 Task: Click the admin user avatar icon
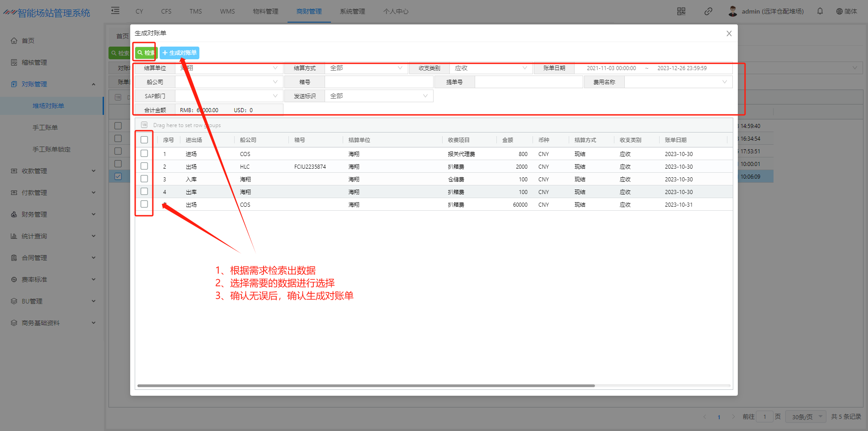732,11
